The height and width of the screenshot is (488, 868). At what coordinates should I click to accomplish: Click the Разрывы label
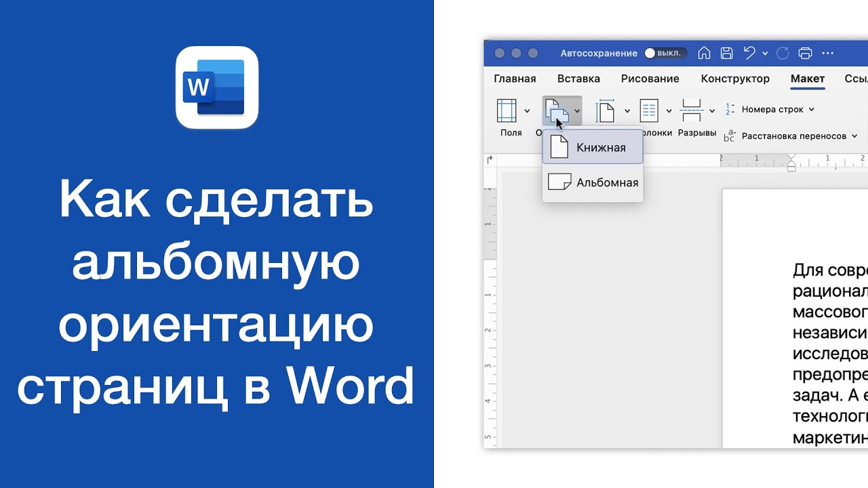(x=697, y=133)
